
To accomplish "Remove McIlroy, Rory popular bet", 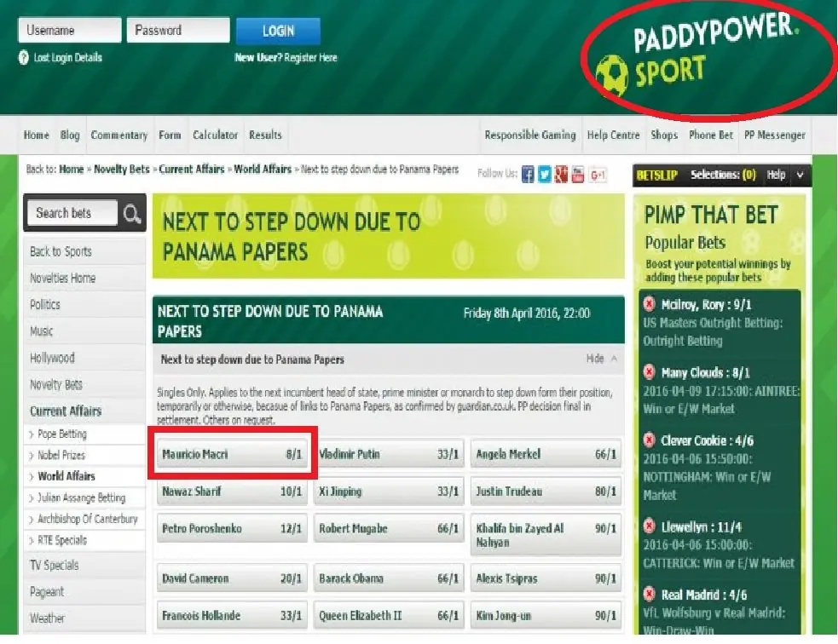I will 649,304.
